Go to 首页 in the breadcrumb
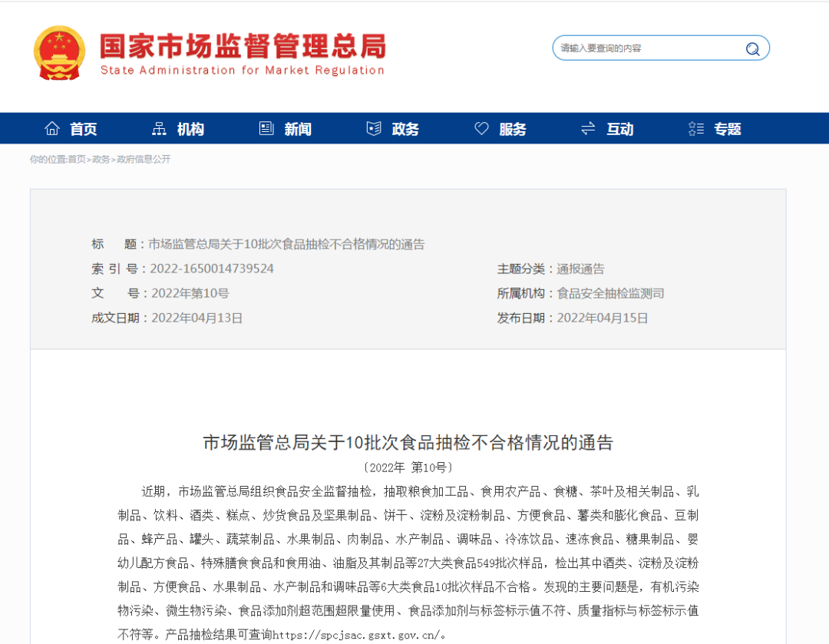The width and height of the screenshot is (829, 644). 77,159
